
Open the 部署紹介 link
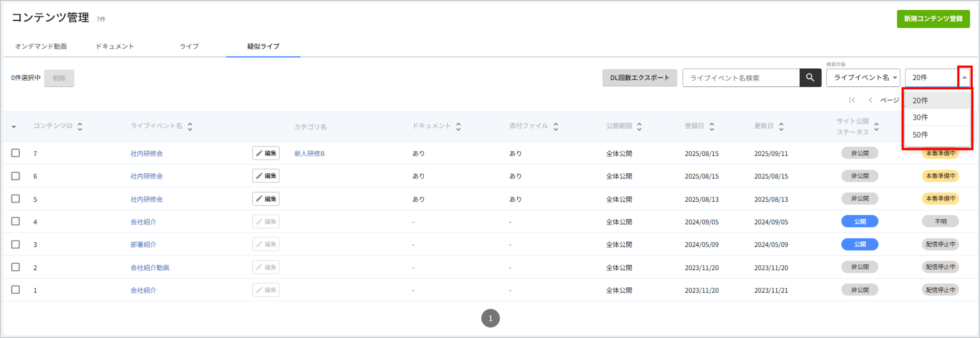[x=143, y=244]
